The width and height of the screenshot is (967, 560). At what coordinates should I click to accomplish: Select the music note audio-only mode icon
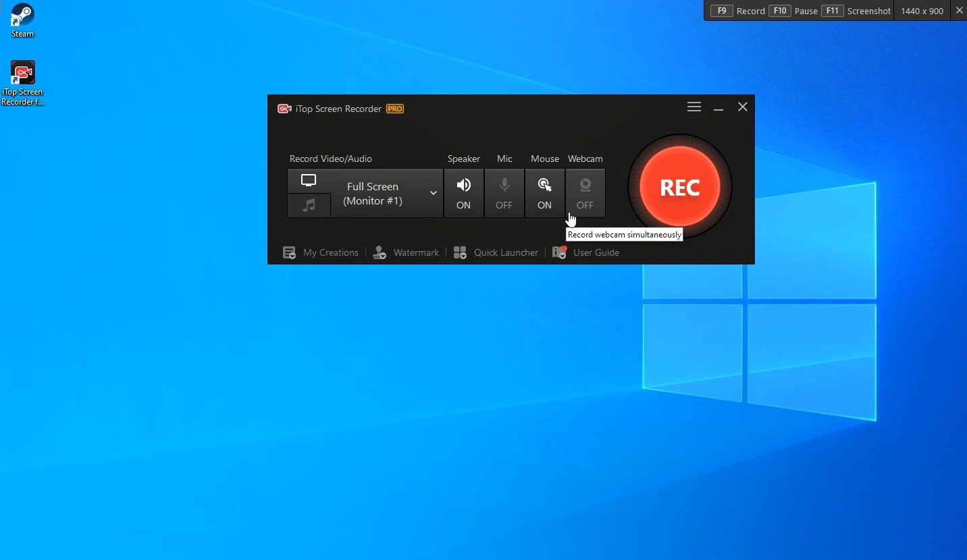coord(309,206)
